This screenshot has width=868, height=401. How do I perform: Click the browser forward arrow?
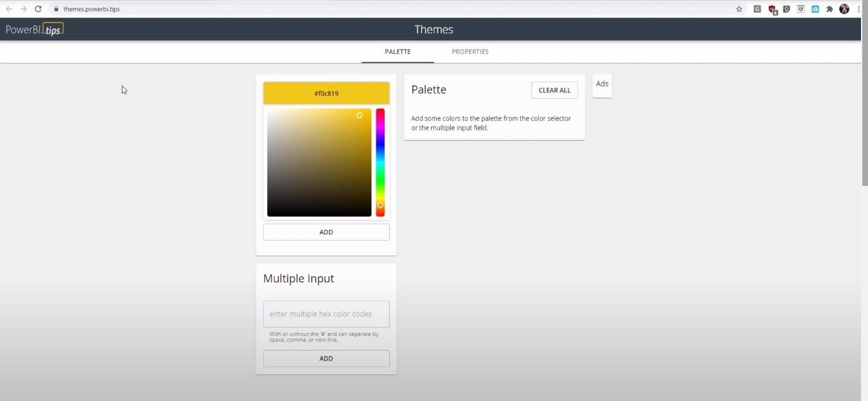(24, 9)
